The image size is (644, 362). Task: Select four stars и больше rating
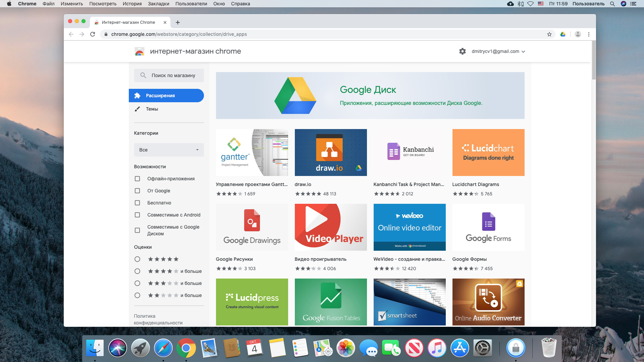click(x=137, y=271)
